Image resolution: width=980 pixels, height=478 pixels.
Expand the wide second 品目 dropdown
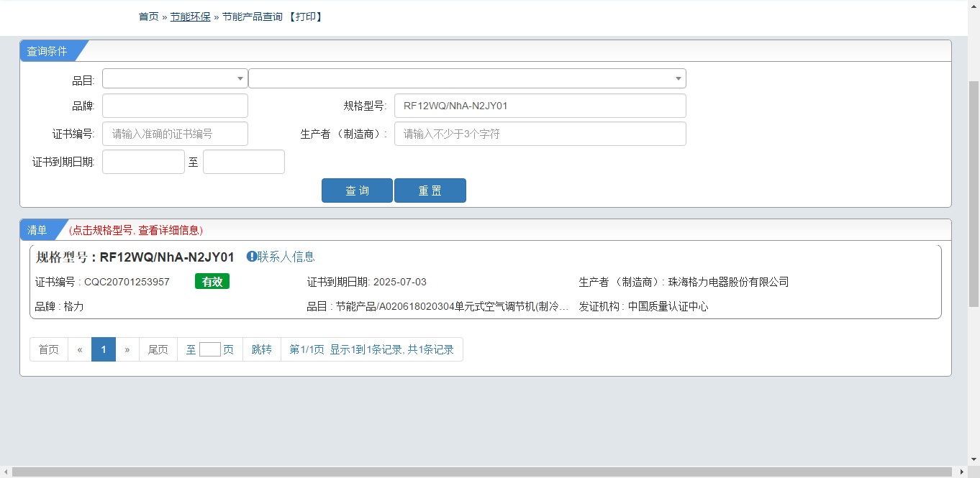[467, 78]
